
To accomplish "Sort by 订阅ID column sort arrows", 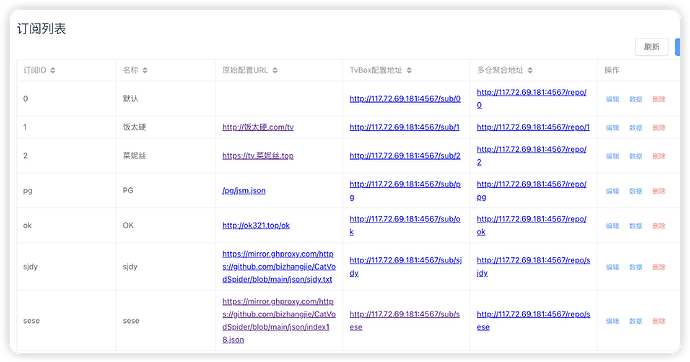I will (53, 70).
